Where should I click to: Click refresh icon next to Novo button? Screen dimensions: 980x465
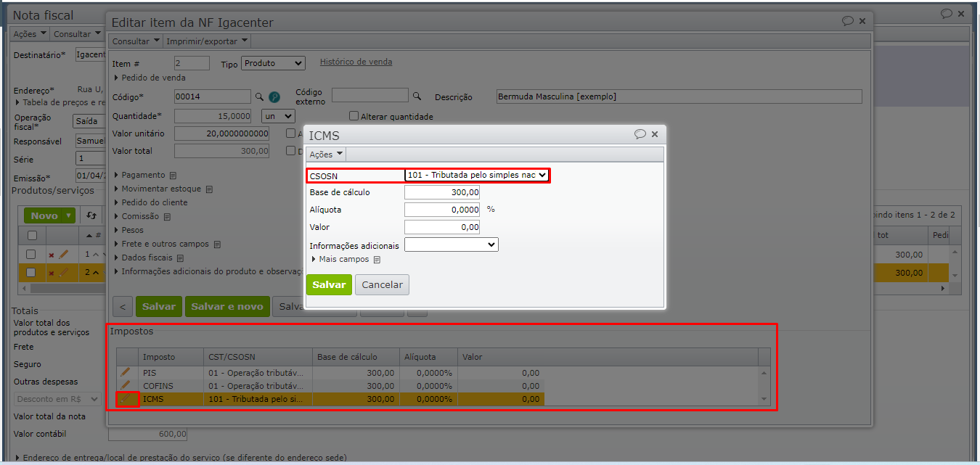click(x=91, y=215)
